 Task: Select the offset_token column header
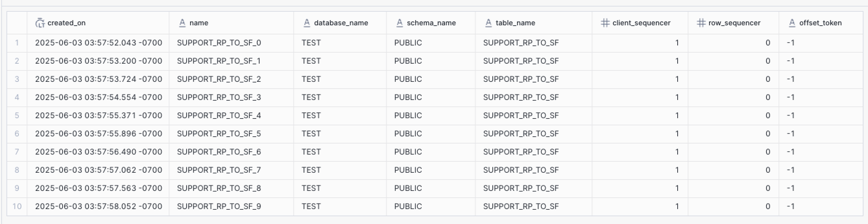click(x=821, y=23)
